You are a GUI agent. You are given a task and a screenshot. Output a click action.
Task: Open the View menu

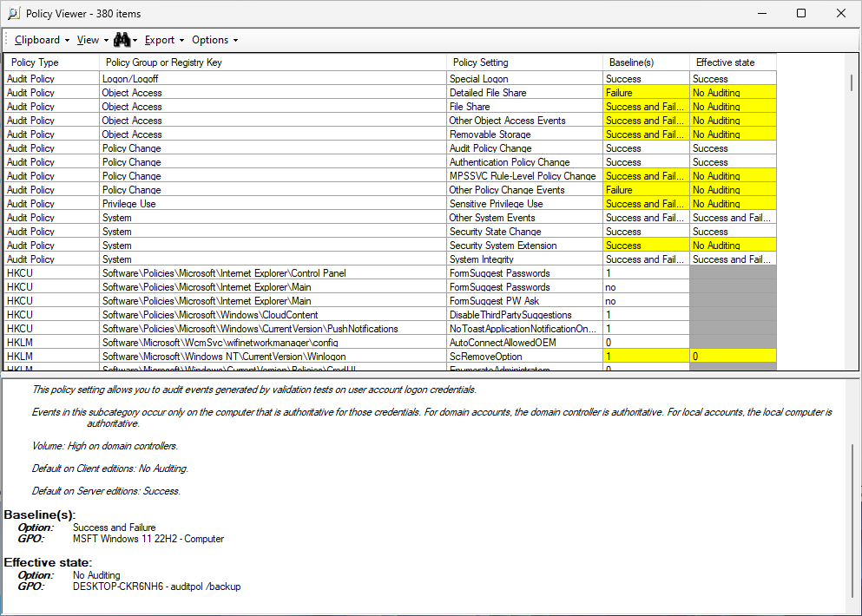tap(92, 40)
